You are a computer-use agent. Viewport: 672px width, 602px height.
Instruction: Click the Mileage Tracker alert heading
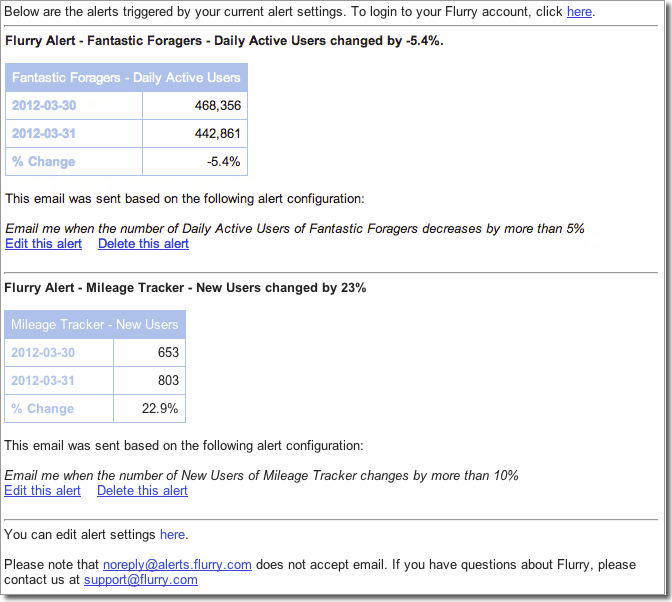pos(185,288)
